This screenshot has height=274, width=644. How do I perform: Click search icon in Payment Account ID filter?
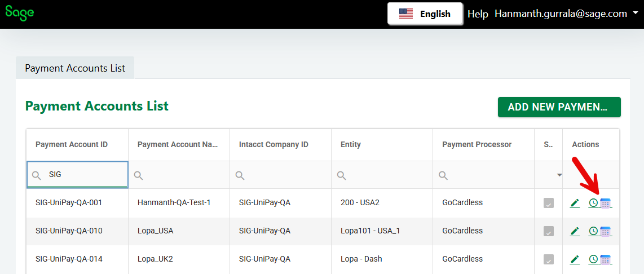point(37,175)
